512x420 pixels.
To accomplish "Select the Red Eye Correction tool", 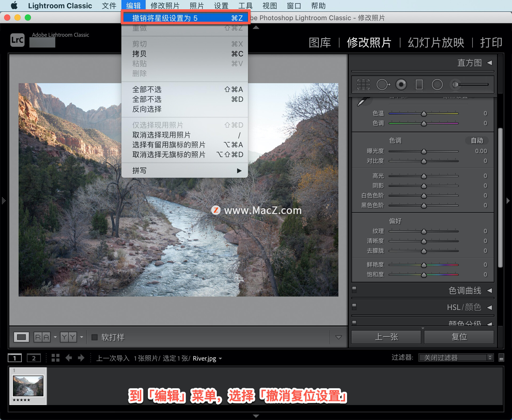I will pos(401,85).
